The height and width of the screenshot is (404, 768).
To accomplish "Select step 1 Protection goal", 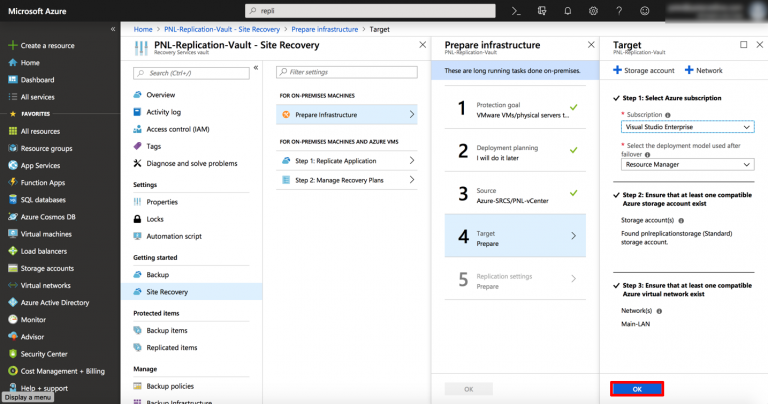I will tap(515, 108).
